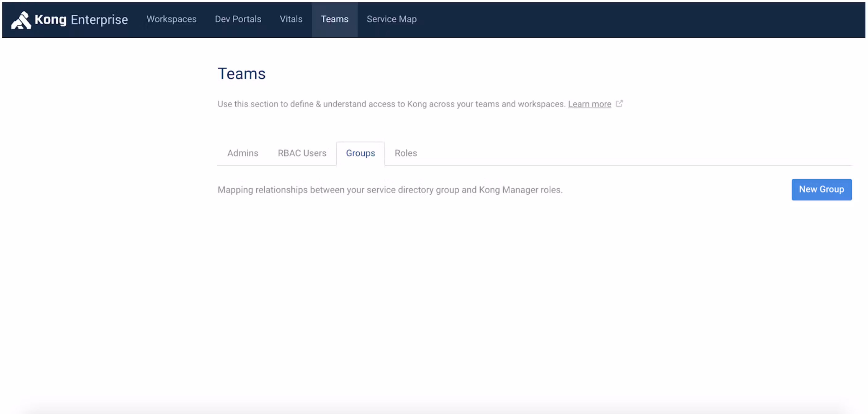868x414 pixels.
Task: Switch to the Admins tab
Action: 243,153
